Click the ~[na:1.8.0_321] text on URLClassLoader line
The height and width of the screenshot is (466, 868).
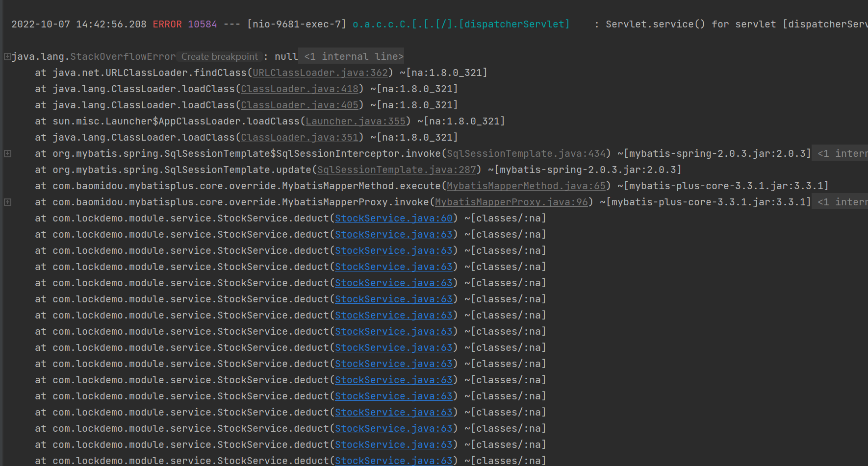(444, 73)
